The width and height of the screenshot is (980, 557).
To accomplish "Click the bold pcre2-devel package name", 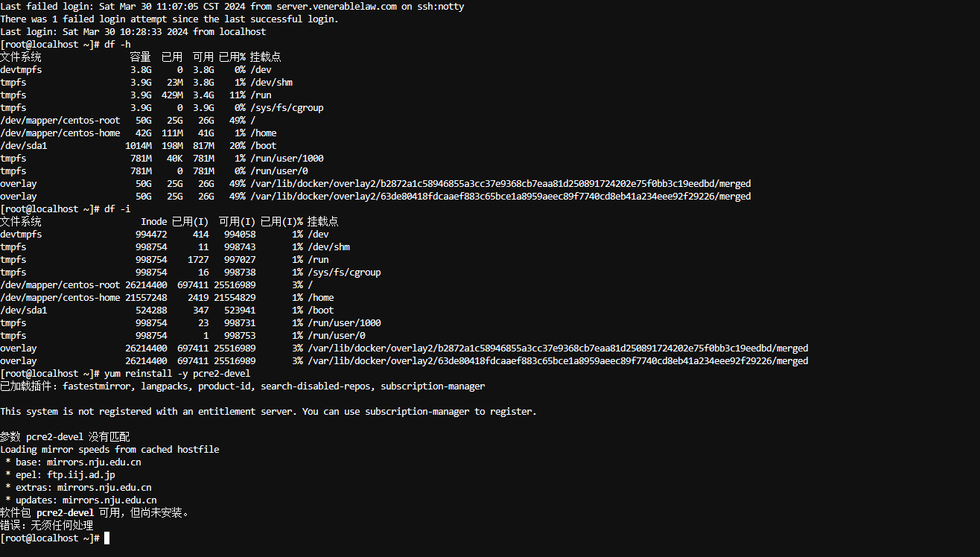I will 65,512.
